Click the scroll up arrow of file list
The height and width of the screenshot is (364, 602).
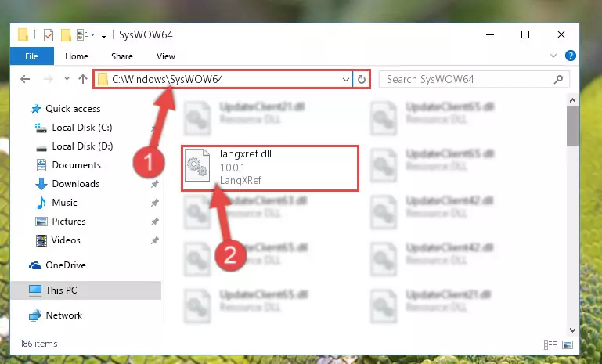pos(572,101)
